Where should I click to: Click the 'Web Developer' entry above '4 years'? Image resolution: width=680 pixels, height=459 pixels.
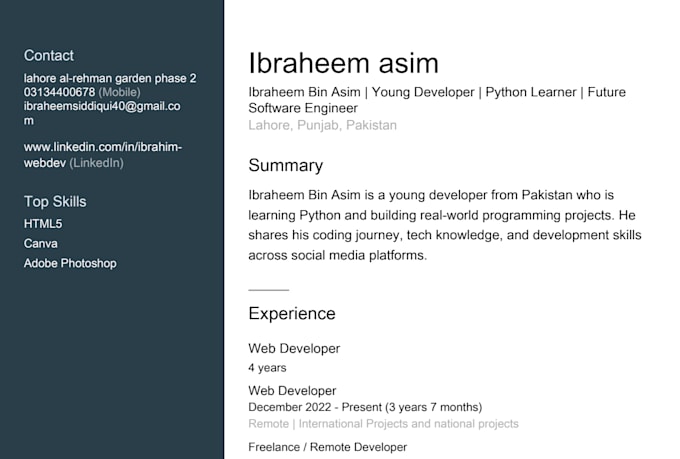[x=294, y=348]
